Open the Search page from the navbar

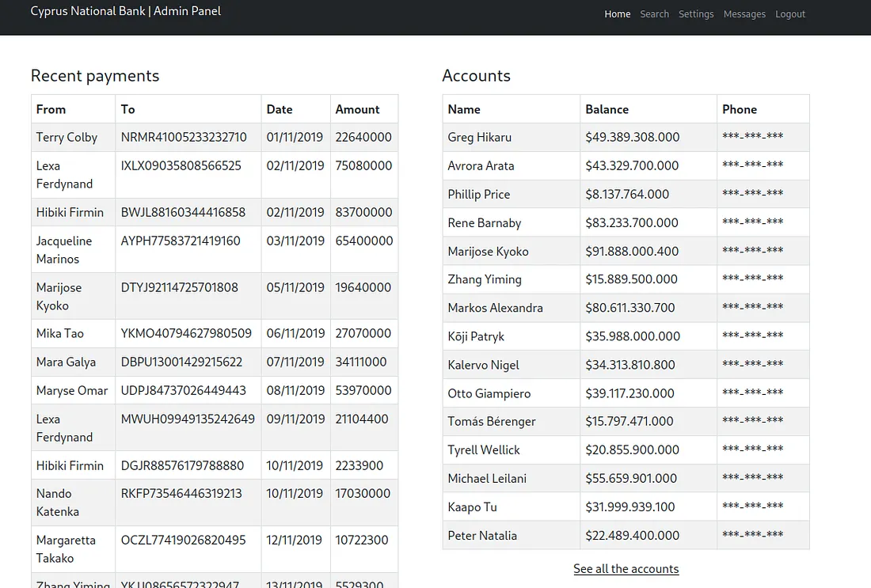654,14
